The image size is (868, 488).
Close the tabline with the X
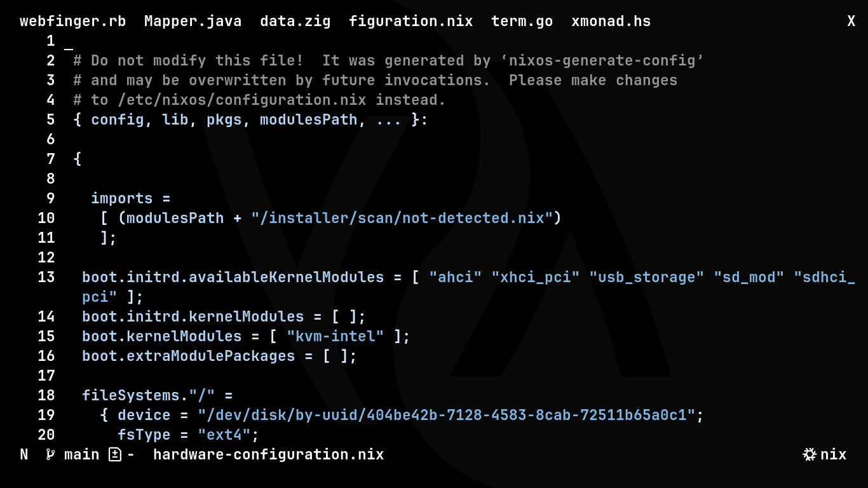tap(851, 21)
